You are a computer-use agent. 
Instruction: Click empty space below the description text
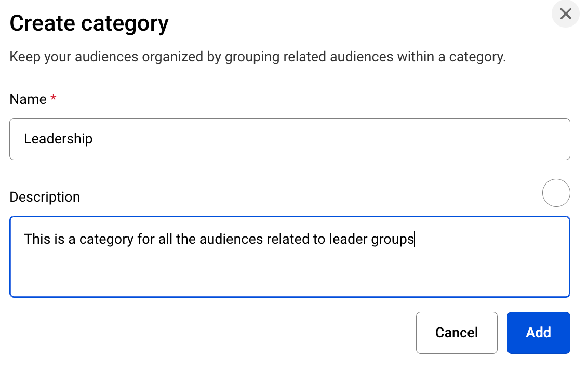[289, 275]
